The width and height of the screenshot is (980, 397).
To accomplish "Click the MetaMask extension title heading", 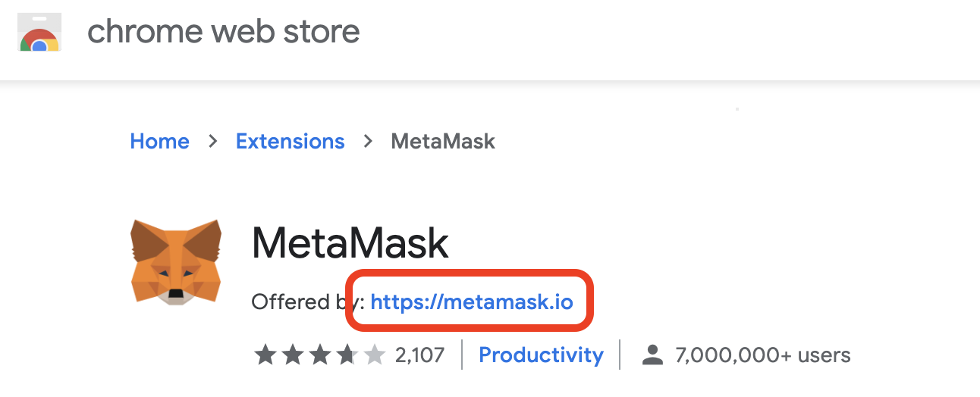I will click(350, 243).
